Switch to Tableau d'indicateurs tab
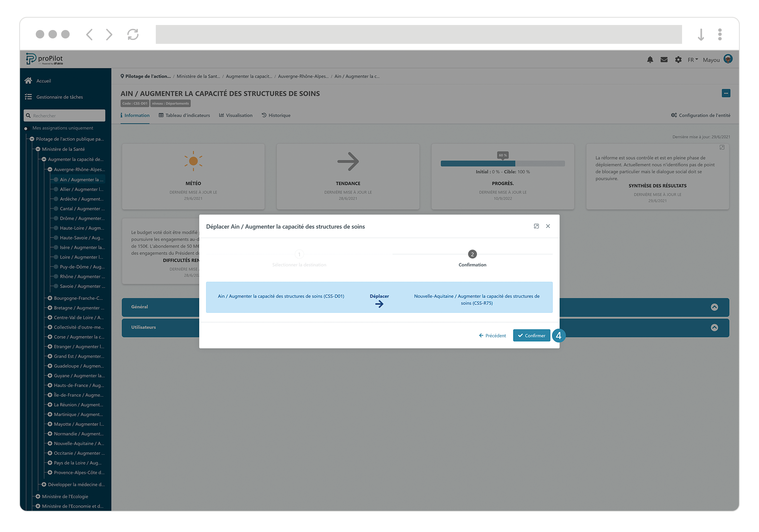The height and width of the screenshot is (532, 759). (x=184, y=115)
